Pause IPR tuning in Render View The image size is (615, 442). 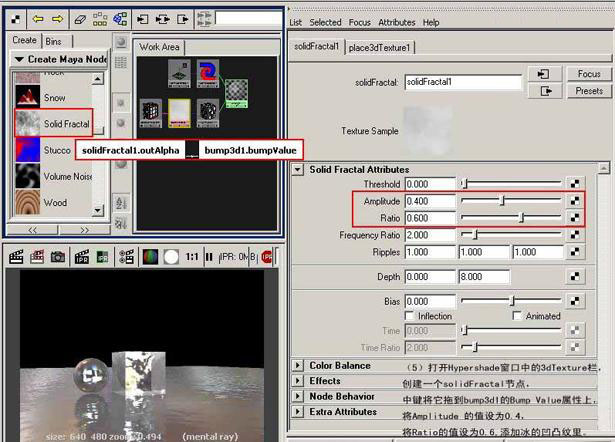click(209, 257)
